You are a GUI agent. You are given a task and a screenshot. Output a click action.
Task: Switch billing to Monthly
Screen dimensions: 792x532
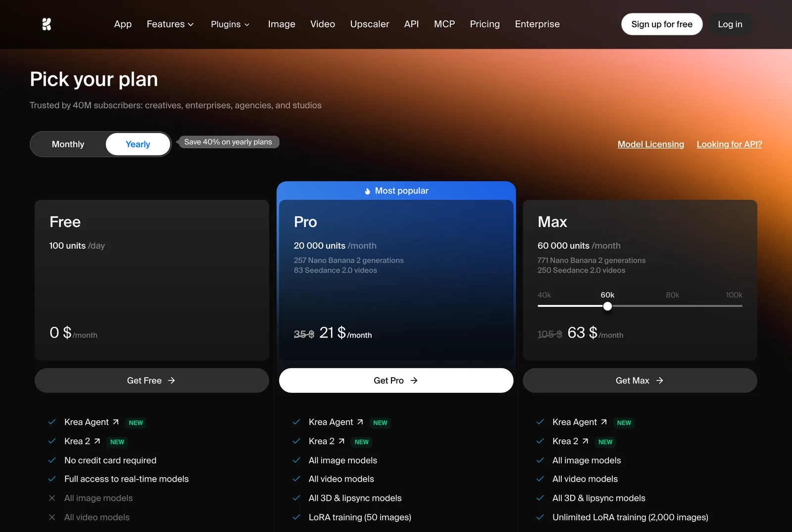coord(68,144)
